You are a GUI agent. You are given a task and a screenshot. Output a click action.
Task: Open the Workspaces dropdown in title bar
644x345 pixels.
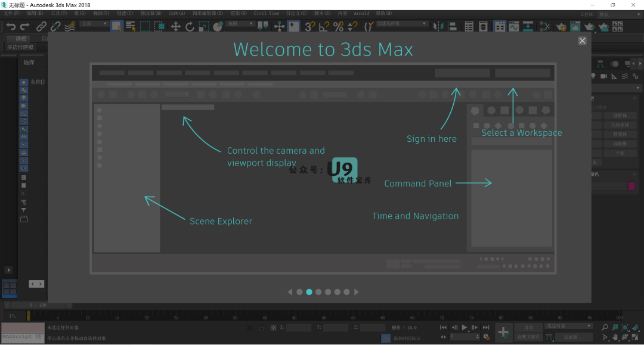[x=618, y=14]
